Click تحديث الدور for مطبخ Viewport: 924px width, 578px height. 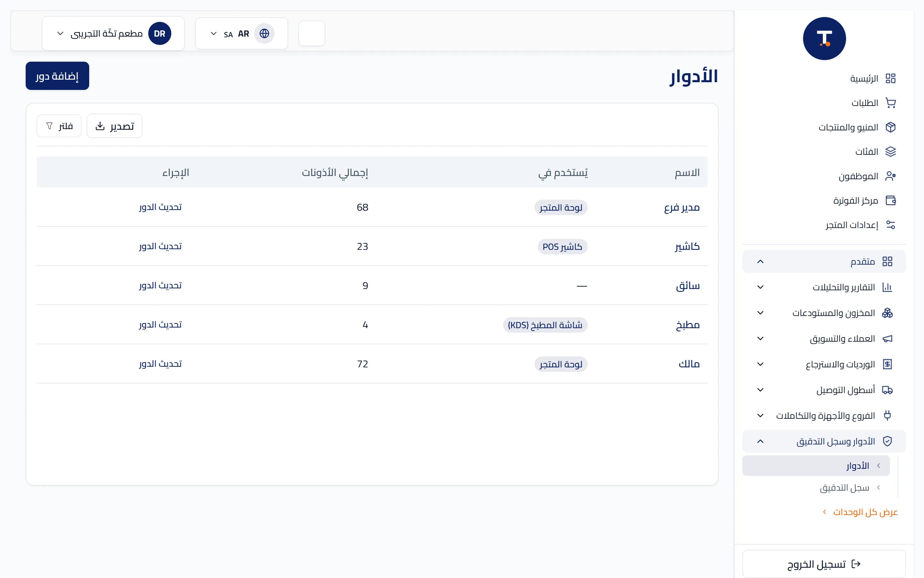coord(160,325)
